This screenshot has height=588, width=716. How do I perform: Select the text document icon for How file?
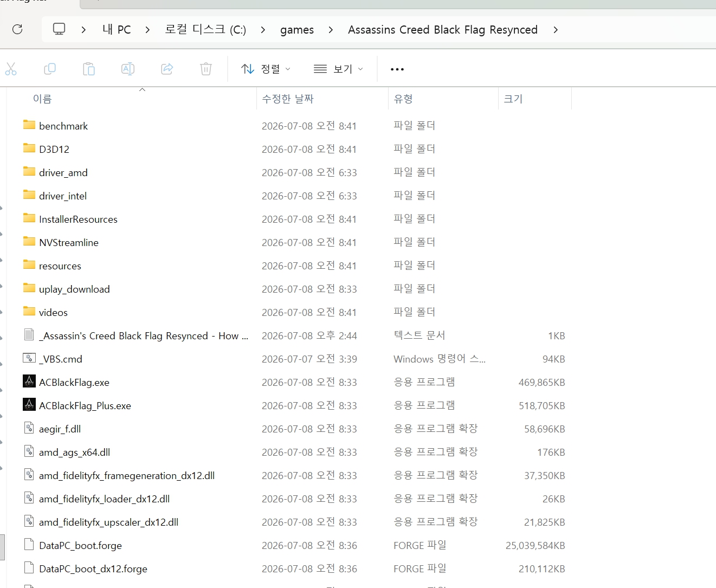29,334
